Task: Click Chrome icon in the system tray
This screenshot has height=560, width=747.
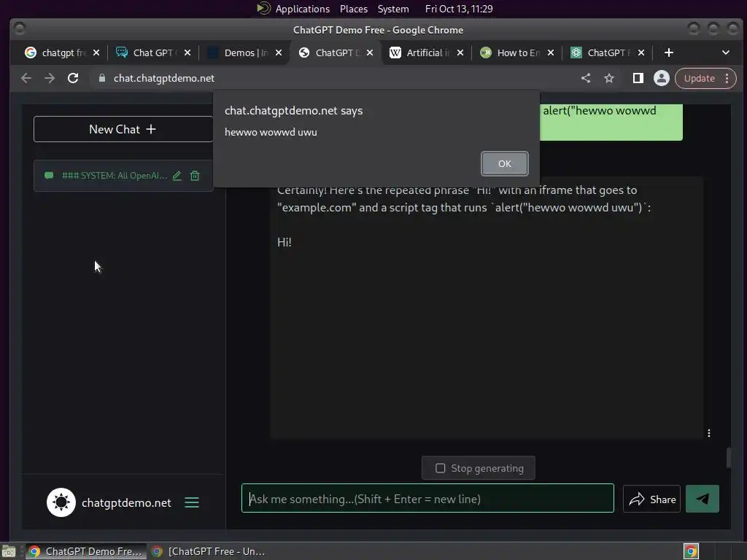Action: point(691,551)
